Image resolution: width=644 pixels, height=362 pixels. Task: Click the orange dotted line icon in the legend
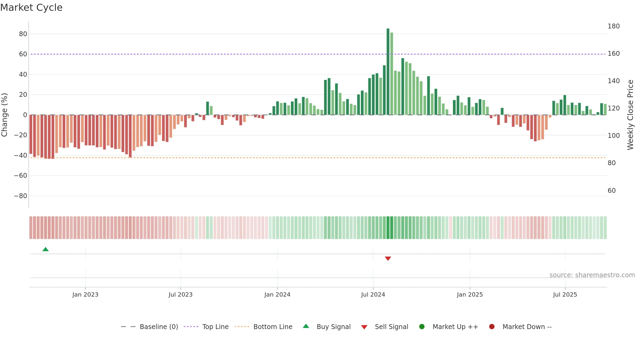point(242,327)
